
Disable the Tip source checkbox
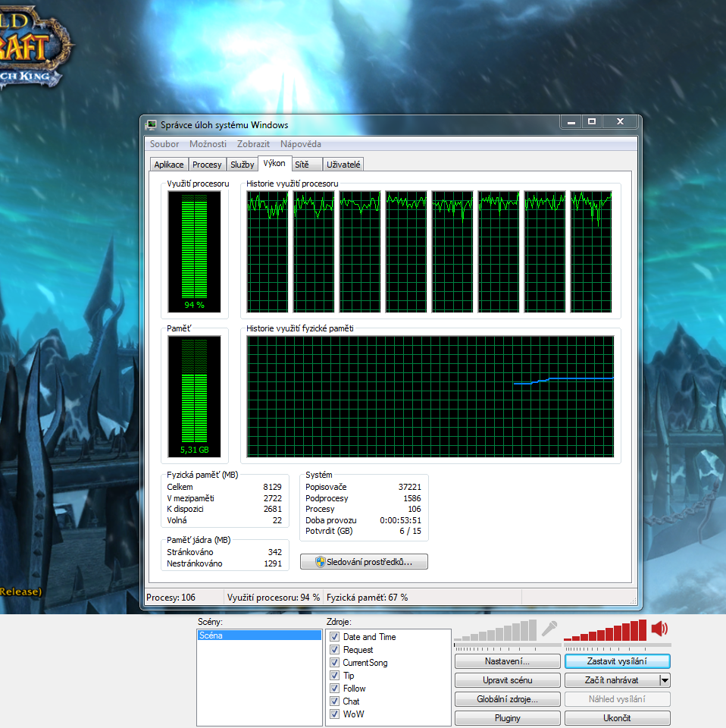coord(334,675)
